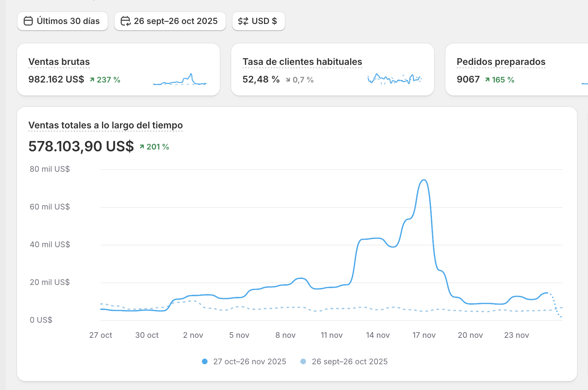Toggle the "27 oct–26 nov 2025" legend series
The image size is (588, 390).
pyautogui.click(x=244, y=361)
